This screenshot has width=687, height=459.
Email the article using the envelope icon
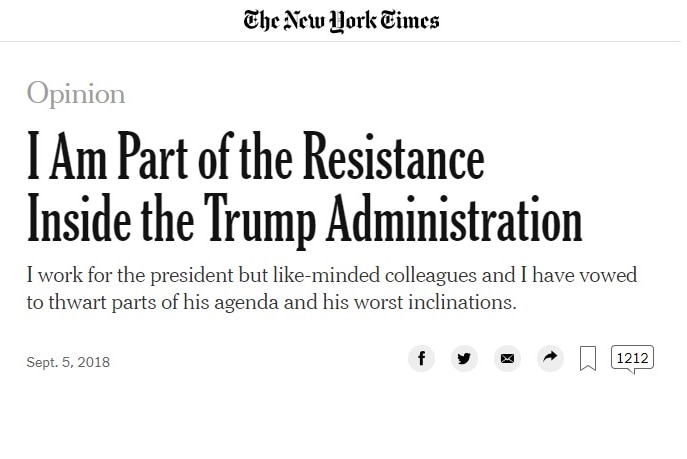click(x=507, y=358)
